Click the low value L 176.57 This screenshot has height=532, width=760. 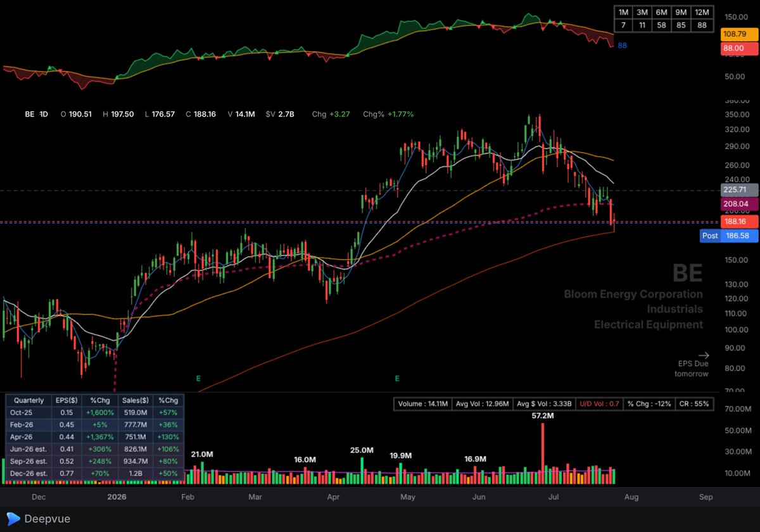160,114
